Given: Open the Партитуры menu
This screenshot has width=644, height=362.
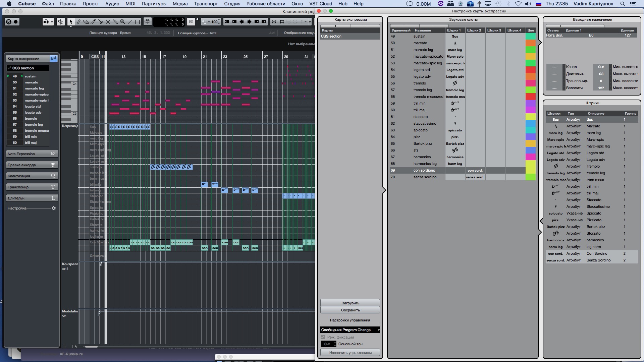Looking at the screenshot, I should (x=154, y=4).
